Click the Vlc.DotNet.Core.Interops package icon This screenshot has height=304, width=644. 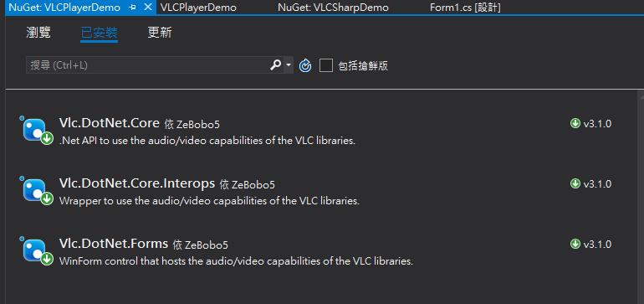(x=38, y=191)
